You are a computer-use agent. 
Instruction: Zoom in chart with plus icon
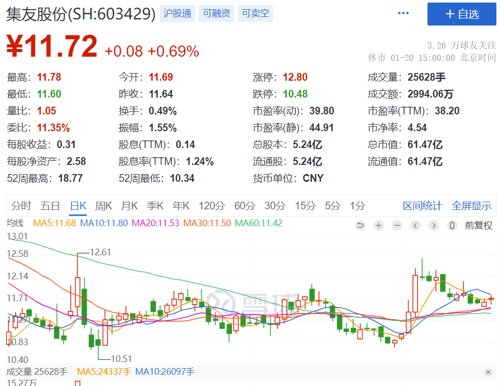point(378,226)
